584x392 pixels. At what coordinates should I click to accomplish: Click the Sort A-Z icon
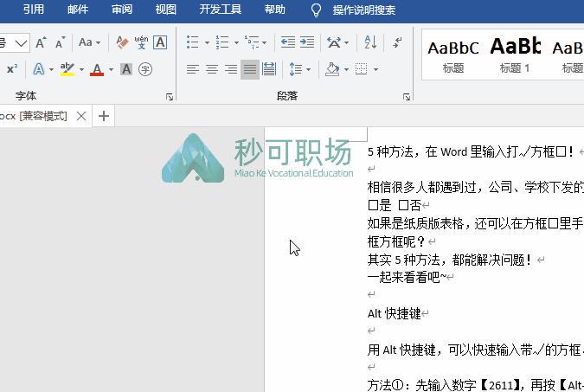click(x=370, y=42)
